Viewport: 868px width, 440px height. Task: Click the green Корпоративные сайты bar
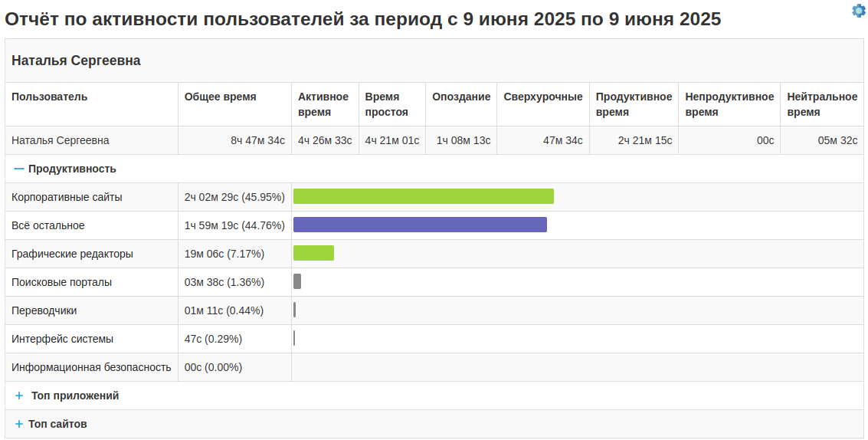click(x=423, y=196)
